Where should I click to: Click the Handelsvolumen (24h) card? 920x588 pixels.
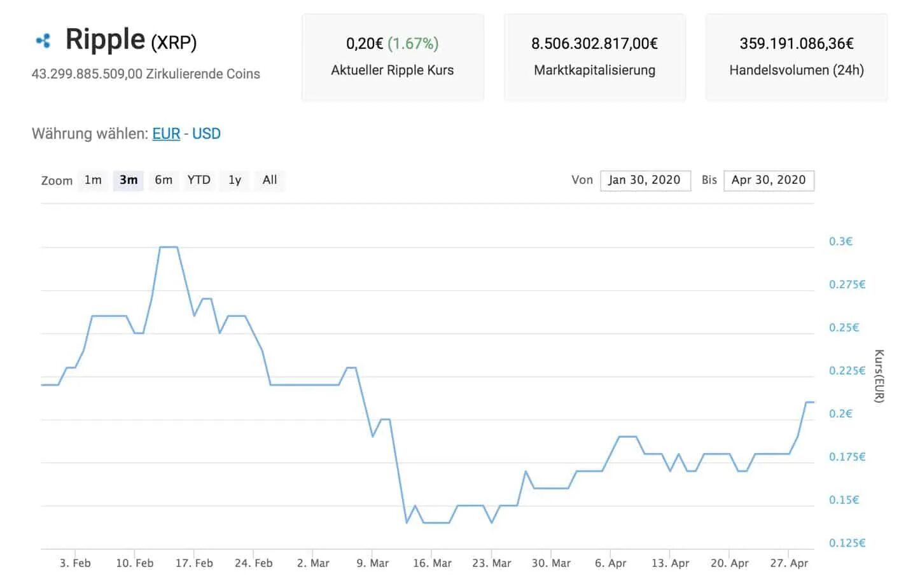(x=797, y=57)
